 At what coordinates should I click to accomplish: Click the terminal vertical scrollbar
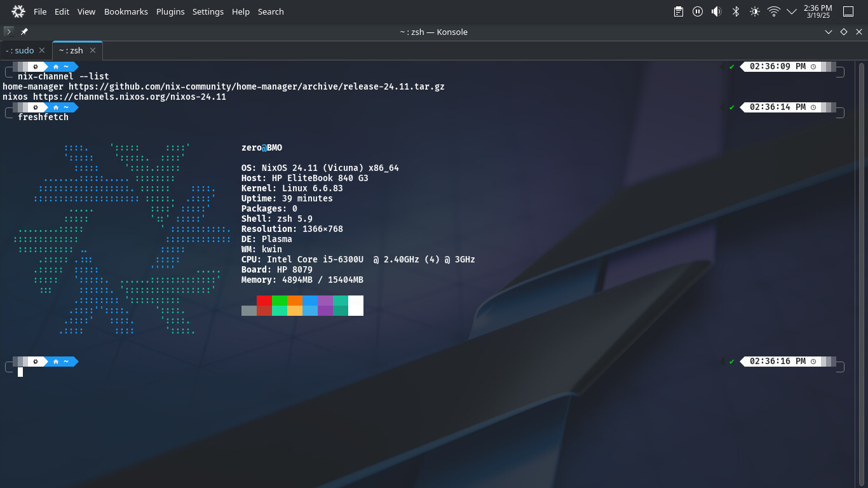[862, 273]
